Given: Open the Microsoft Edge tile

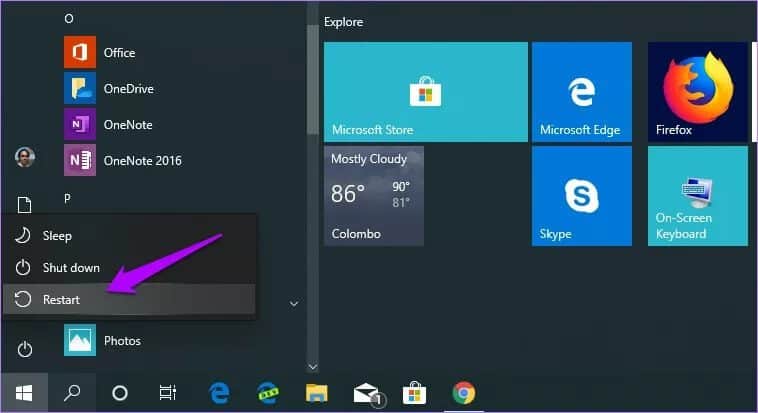Looking at the screenshot, I should (x=582, y=92).
